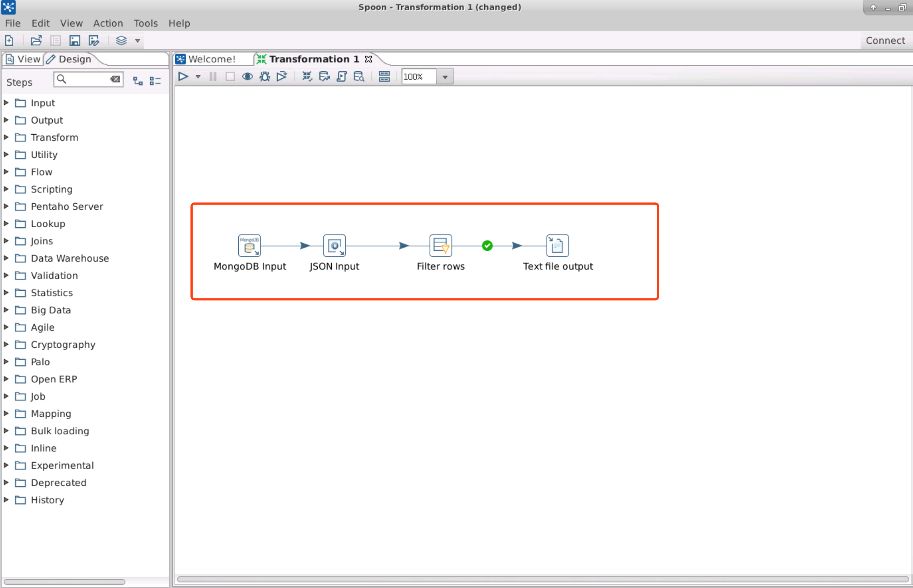The image size is (913, 588).
Task: Open the Action menu
Action: 108,23
